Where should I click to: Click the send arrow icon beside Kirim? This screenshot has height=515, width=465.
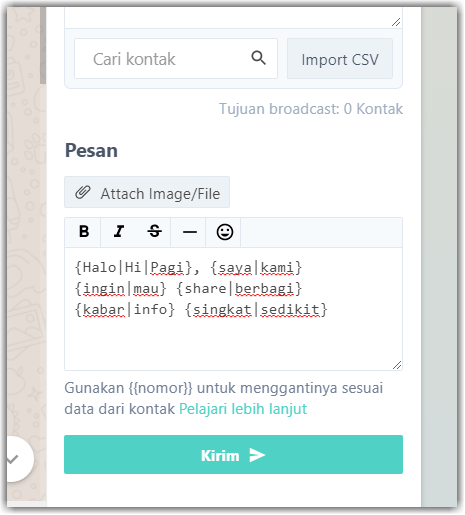point(257,455)
